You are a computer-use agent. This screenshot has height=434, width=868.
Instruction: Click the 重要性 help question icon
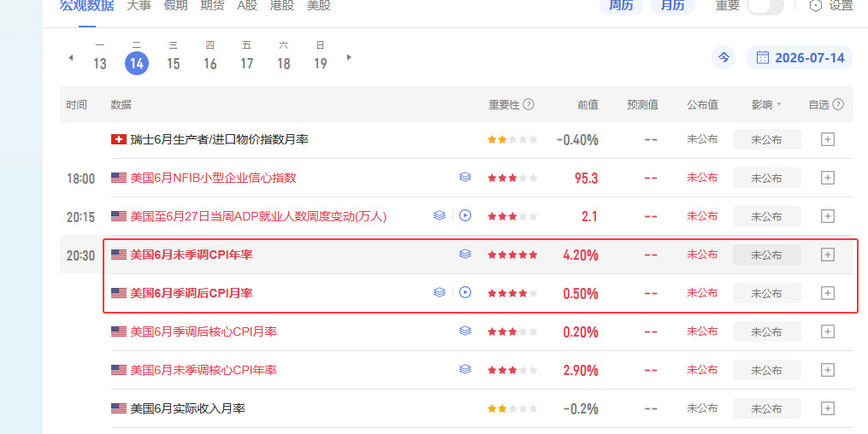point(528,104)
